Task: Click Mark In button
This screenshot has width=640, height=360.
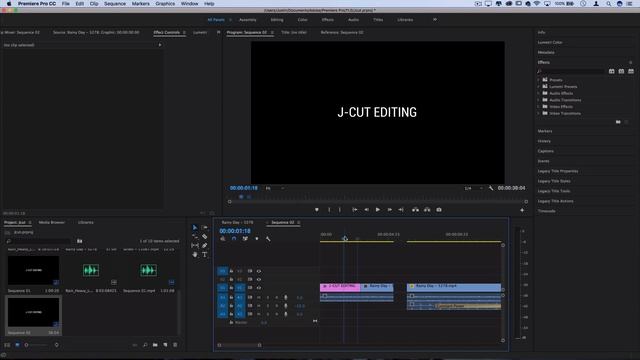Action: (x=329, y=210)
